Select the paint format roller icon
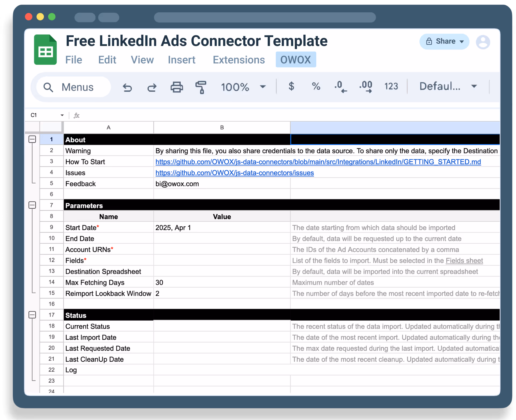The image size is (516, 420). point(201,87)
